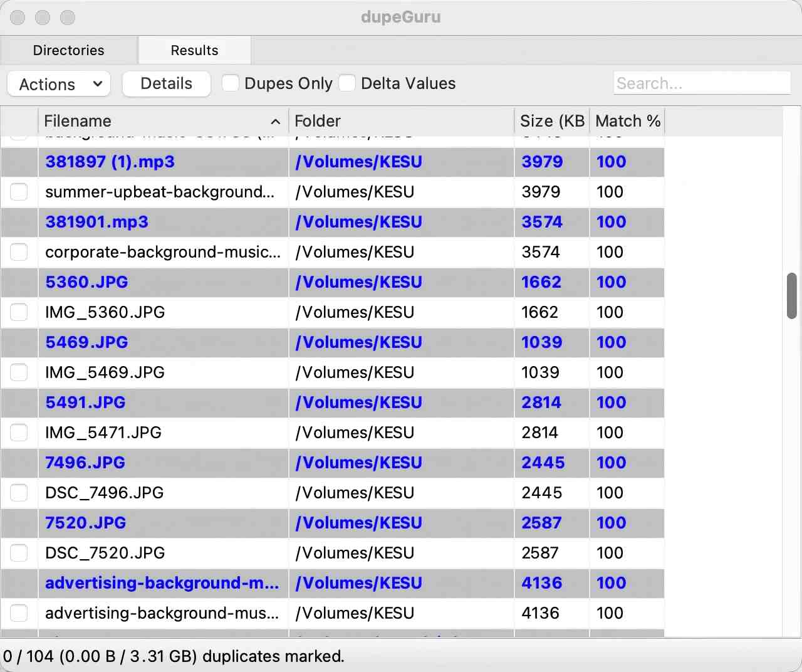Check the box for DSC_7496.JPG
This screenshot has height=672, width=802.
click(19, 493)
